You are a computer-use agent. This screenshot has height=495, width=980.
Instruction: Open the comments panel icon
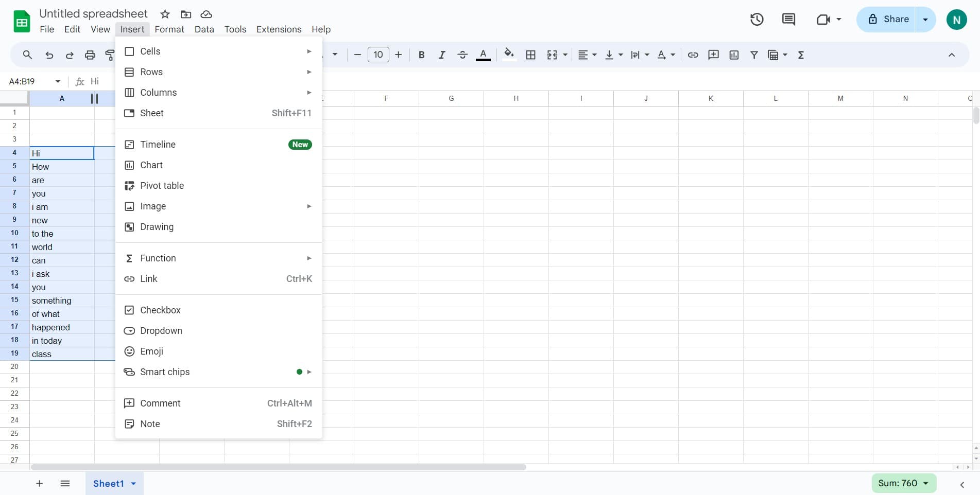(788, 20)
